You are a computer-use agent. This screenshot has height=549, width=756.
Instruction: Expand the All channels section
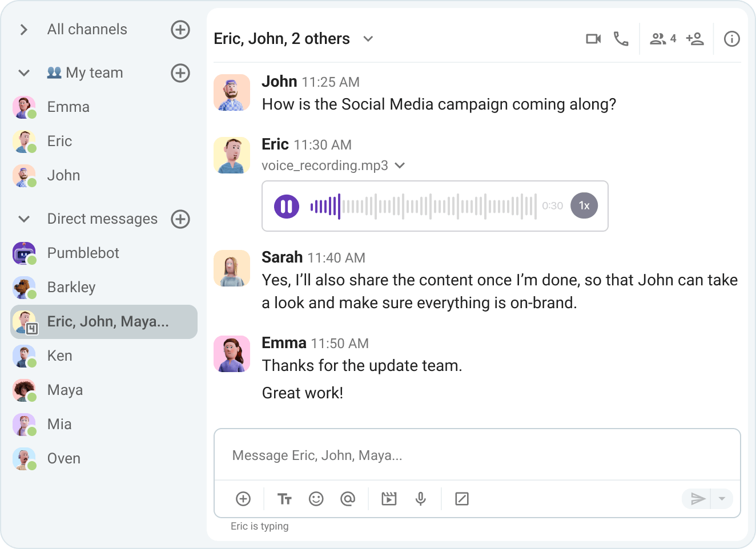tap(23, 29)
